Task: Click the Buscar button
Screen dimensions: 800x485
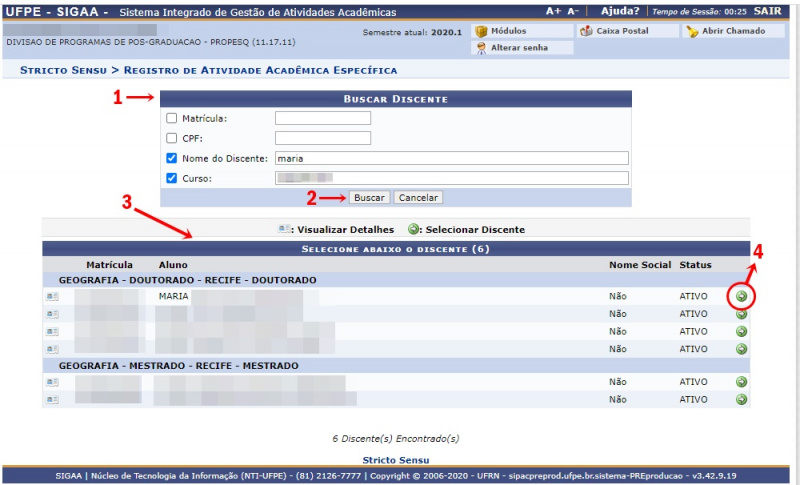Action: coord(369,198)
